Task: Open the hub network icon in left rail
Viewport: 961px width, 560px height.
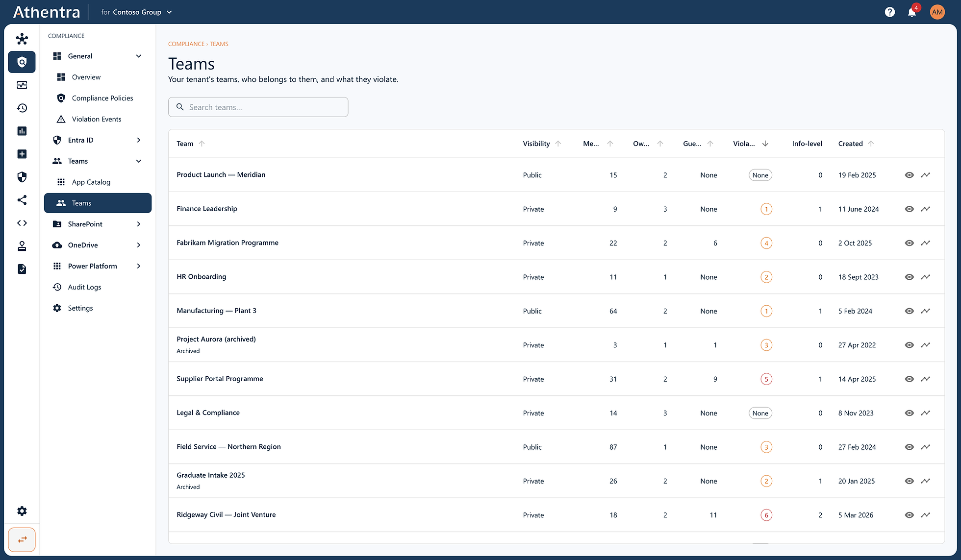Action: click(x=22, y=39)
